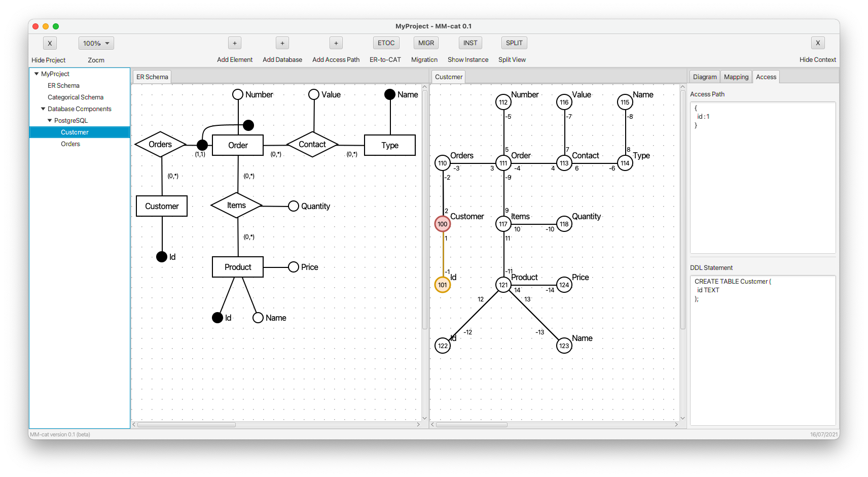Click the Customer diagram scroll down arrow
Image resolution: width=868 pixels, height=477 pixels.
tap(682, 418)
